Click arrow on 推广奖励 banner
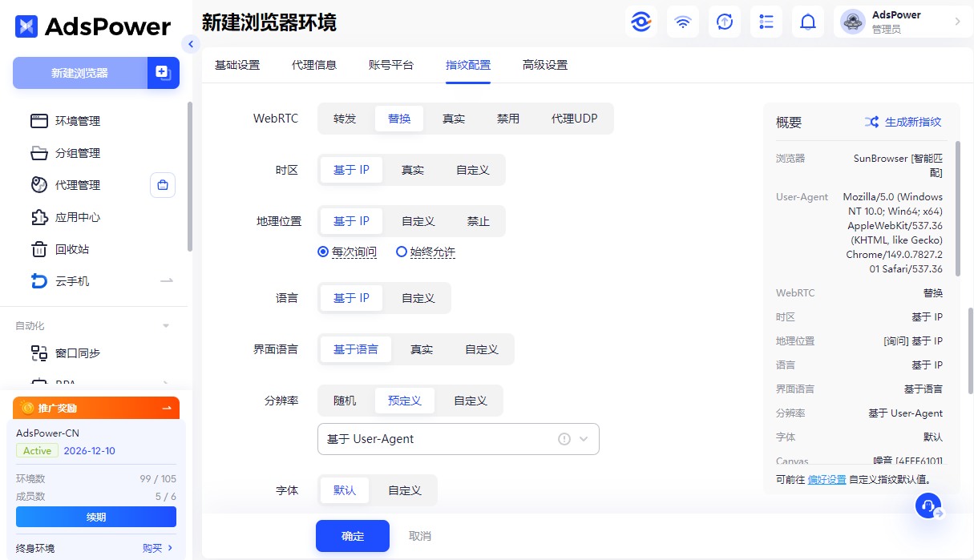The image size is (974, 560). 167,408
